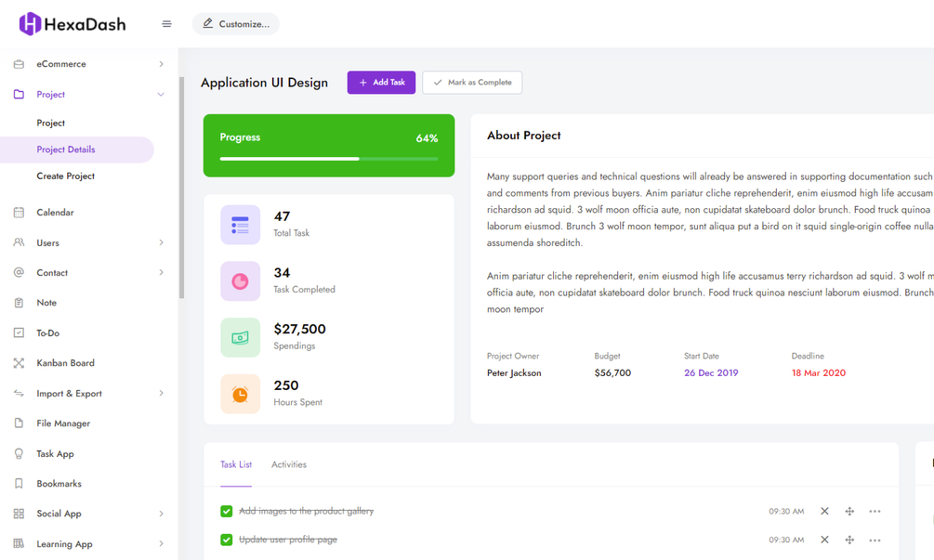Screen dimensions: 934x560
Task: Go to Bookmarks in sidebar
Action: [59, 484]
